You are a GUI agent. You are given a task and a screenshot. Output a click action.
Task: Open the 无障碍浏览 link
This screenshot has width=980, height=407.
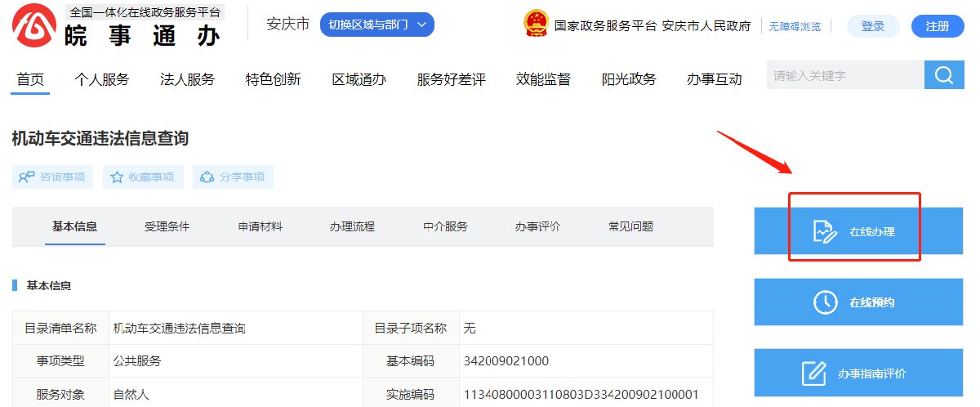coord(794,26)
